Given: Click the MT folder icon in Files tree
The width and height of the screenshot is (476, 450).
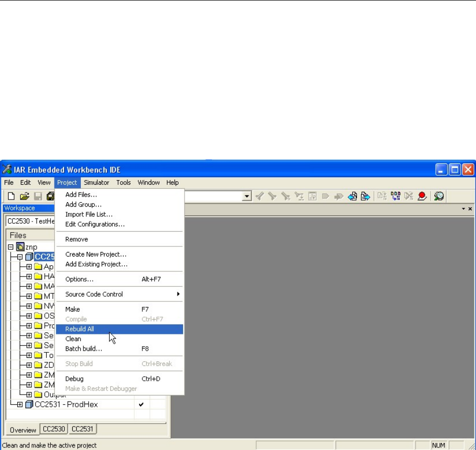Looking at the screenshot, I should 38,296.
